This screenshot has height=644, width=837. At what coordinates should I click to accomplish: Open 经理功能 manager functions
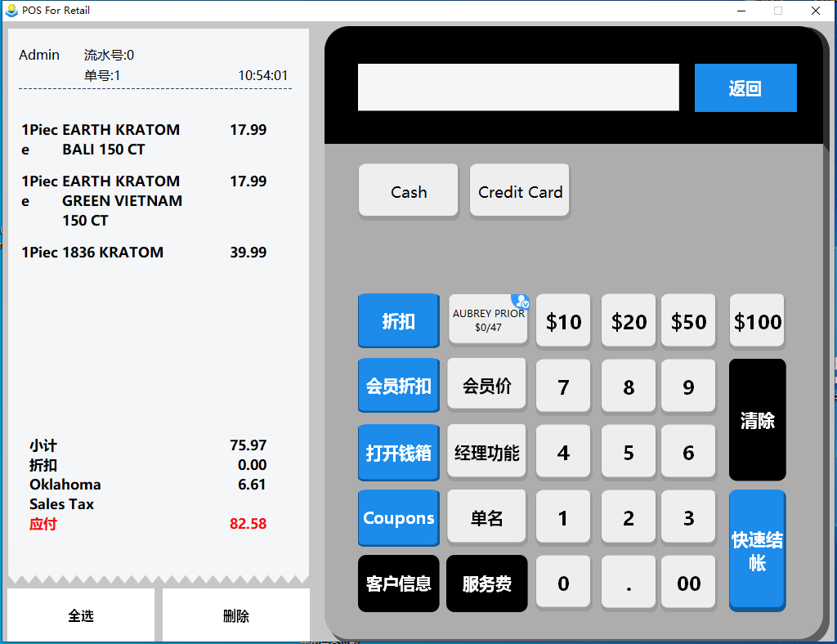[x=486, y=452]
